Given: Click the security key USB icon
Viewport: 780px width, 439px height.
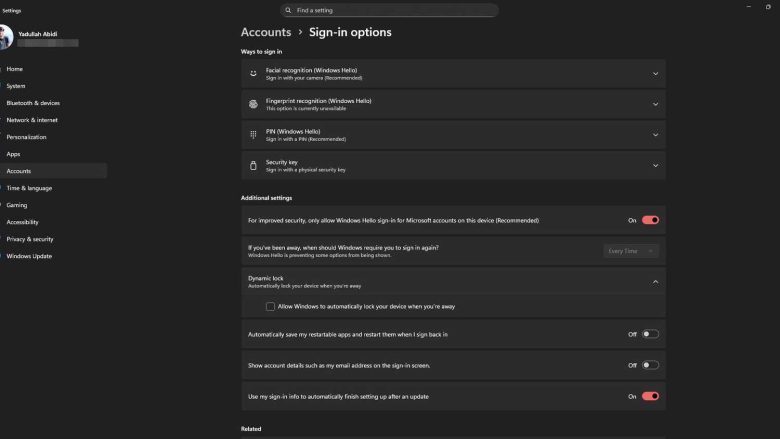Looking at the screenshot, I should 253,165.
